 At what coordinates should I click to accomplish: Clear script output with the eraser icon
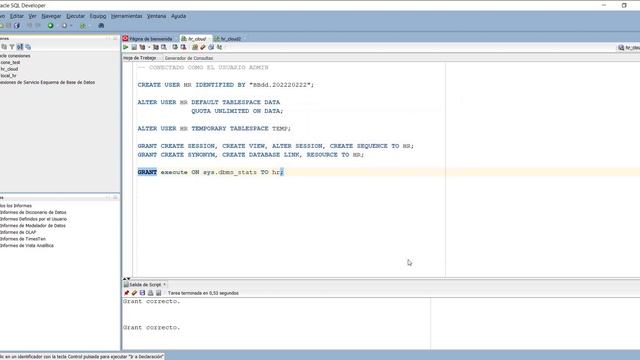(x=134, y=293)
